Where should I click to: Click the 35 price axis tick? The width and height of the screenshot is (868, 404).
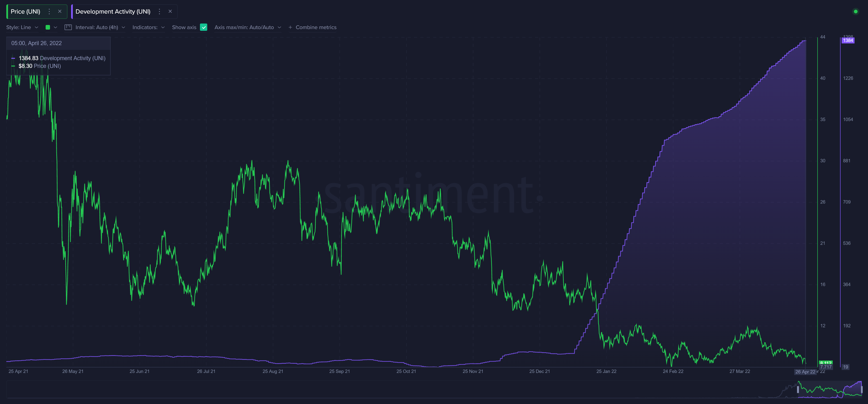point(823,120)
